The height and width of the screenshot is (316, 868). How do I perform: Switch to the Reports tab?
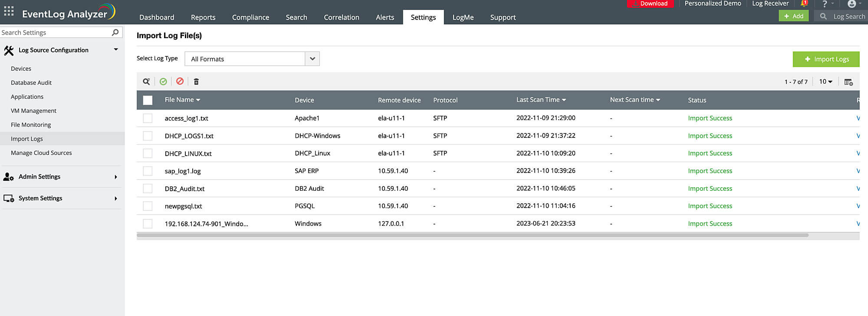coord(203,17)
